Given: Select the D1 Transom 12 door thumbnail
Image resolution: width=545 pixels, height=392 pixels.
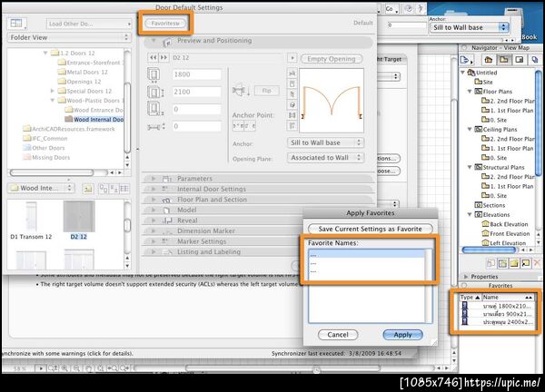Looking at the screenshot, I should [x=31, y=220].
